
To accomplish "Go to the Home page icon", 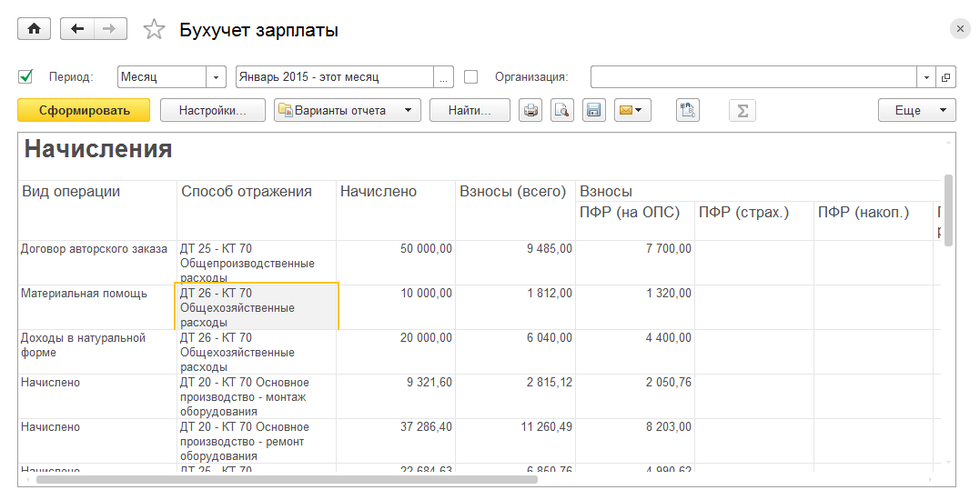I will (x=35, y=29).
